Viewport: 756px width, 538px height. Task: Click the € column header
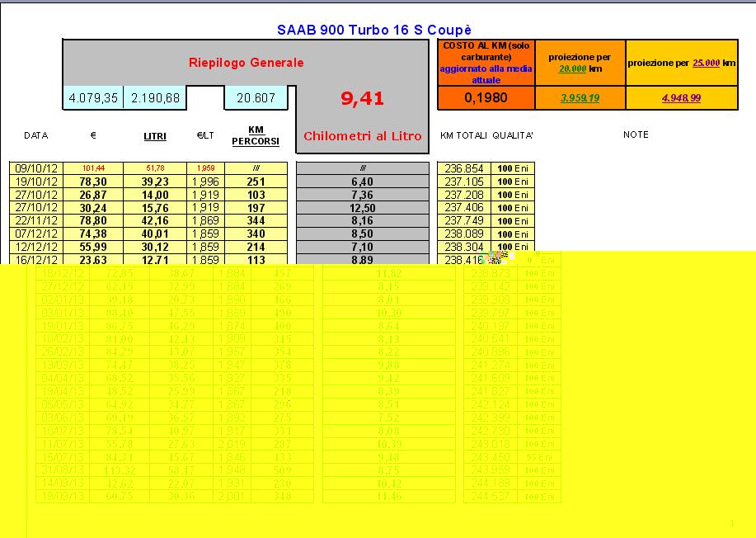click(93, 135)
